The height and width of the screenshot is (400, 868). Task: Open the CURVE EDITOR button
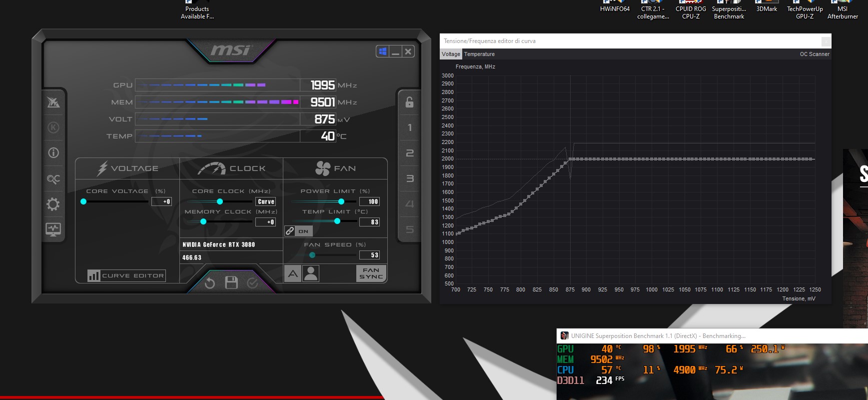pos(126,275)
